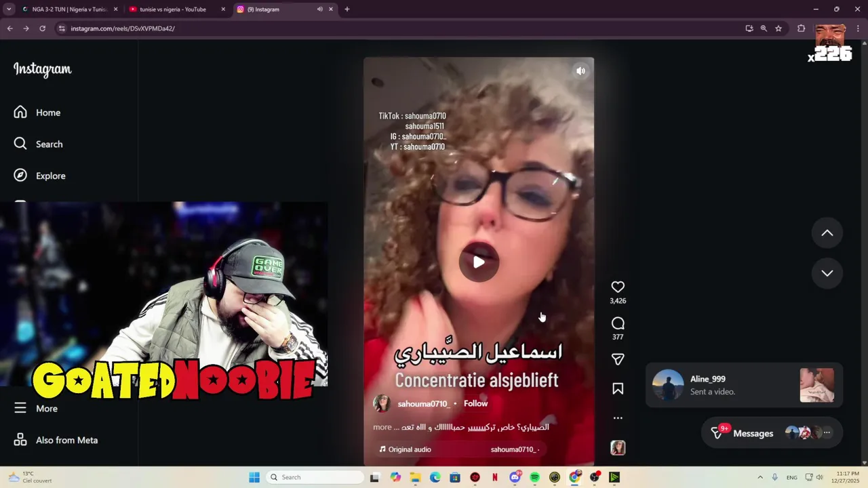
Task: Switch the ENG input language indicator
Action: pos(792,477)
